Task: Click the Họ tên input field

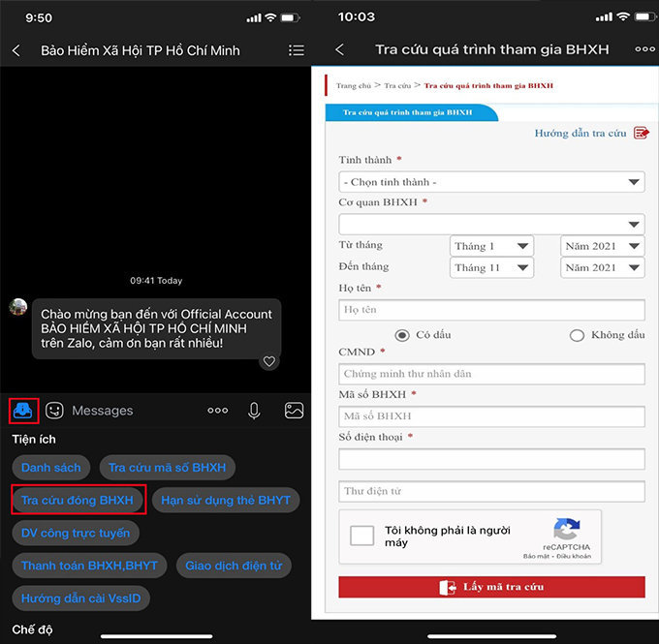Action: pos(491,310)
